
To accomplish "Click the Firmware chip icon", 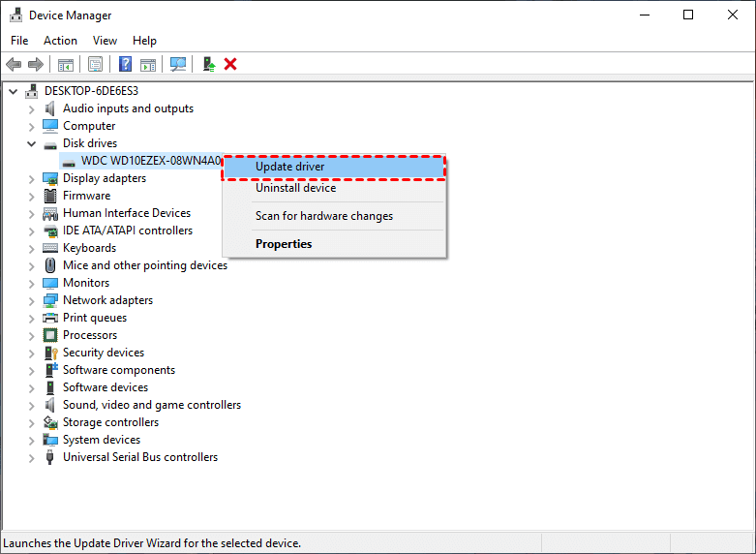I will tap(50, 196).
